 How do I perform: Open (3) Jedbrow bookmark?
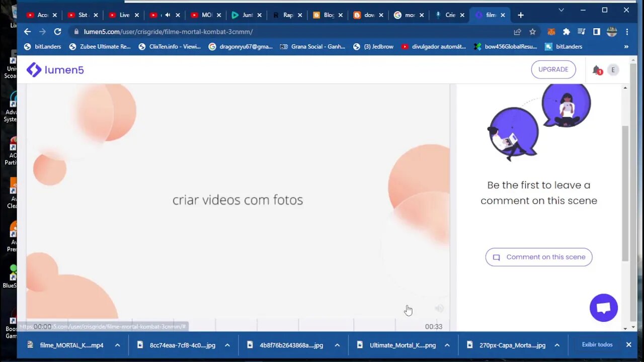[373, 46]
